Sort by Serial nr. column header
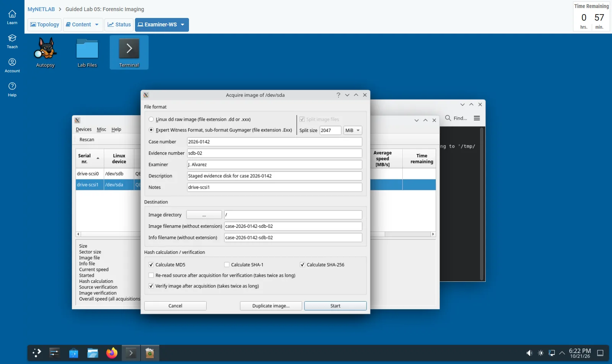The width and height of the screenshot is (612, 364). pos(90,158)
